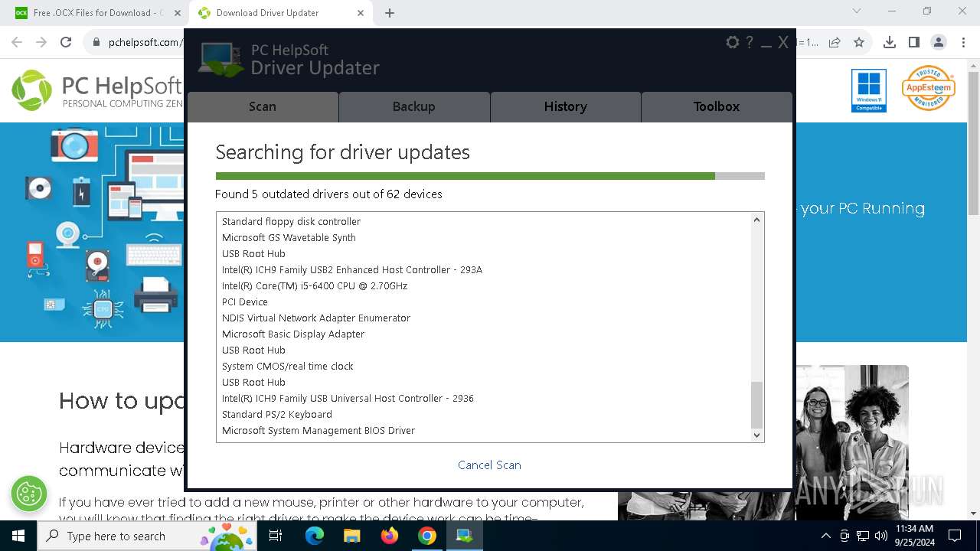Viewport: 980px width, 551px height.
Task: Open File Explorer from taskbar
Action: click(x=351, y=536)
